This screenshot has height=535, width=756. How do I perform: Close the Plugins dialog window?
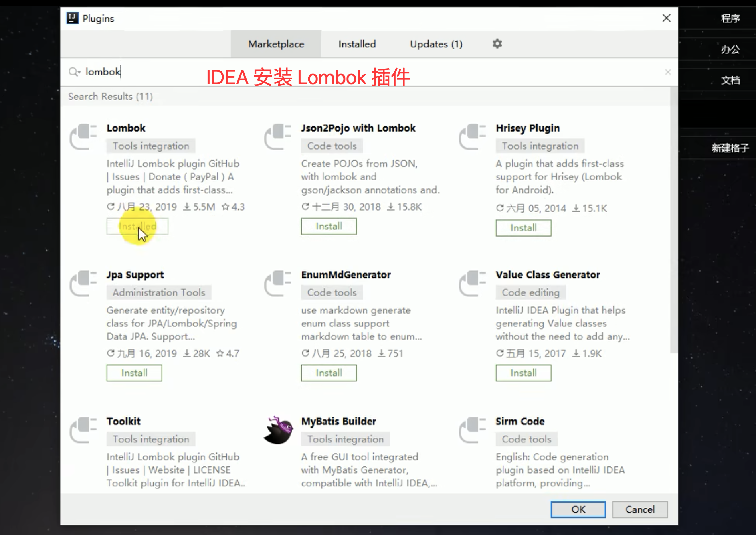point(666,18)
